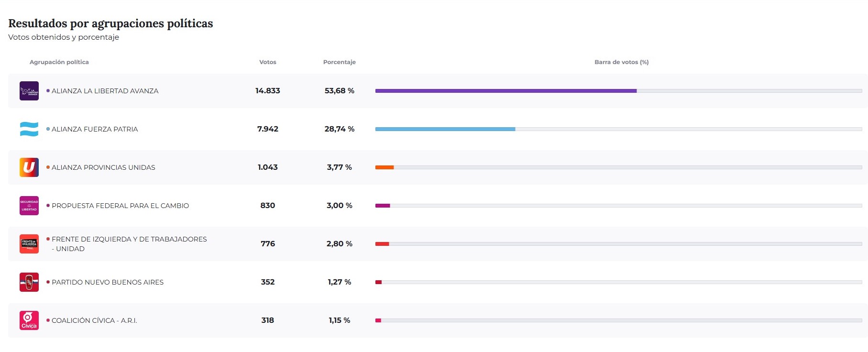The width and height of the screenshot is (868, 352).
Task: Click the orange Provincias Unidas vote bar
Action: point(384,167)
